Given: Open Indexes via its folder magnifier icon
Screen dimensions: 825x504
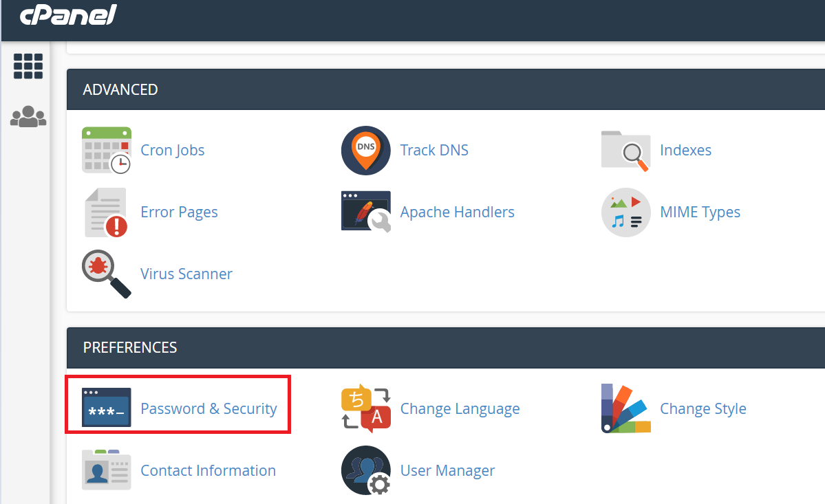Looking at the screenshot, I should click(625, 150).
